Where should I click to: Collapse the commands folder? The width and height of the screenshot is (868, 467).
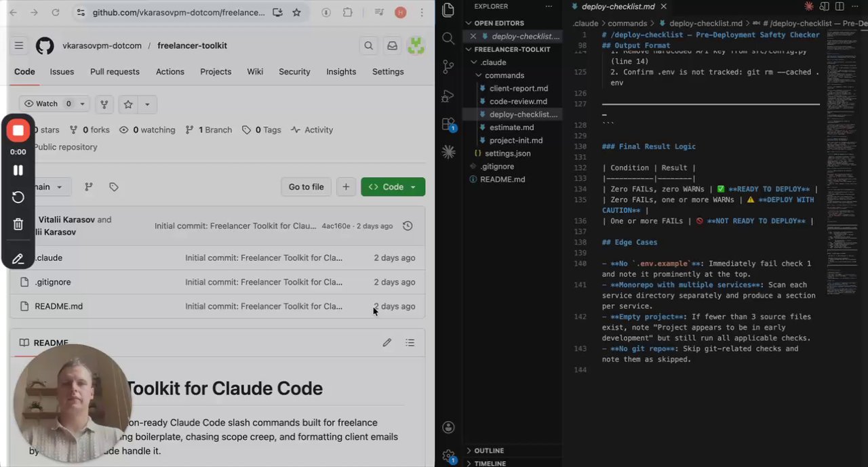[513, 75]
